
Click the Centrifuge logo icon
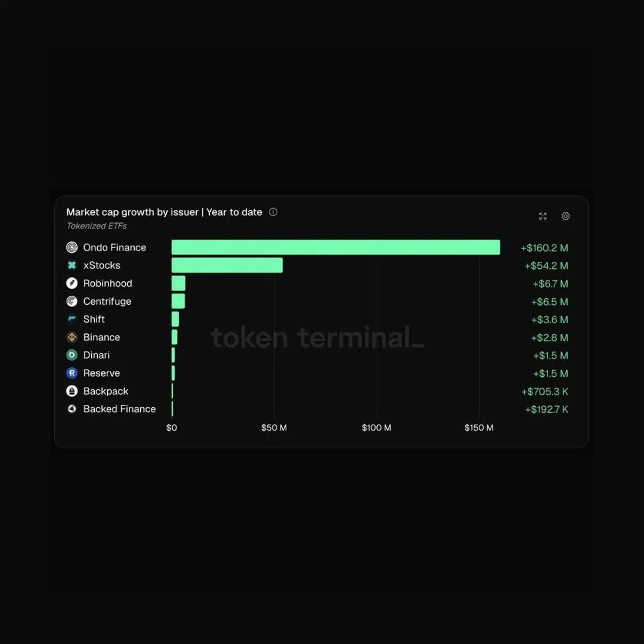[x=72, y=301]
